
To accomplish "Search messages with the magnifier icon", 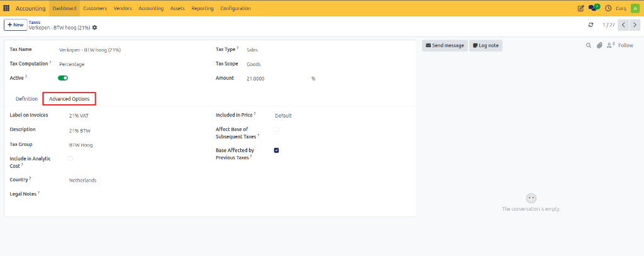I will click(589, 46).
